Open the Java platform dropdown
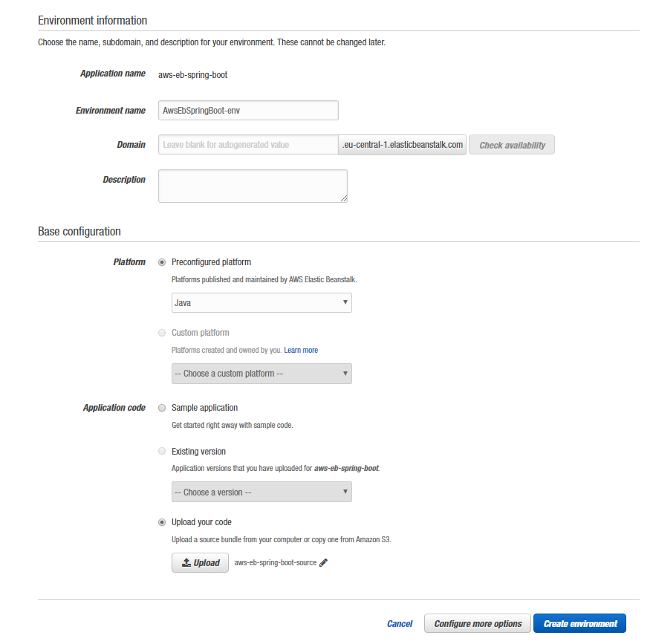This screenshot has width=653, height=644. pyautogui.click(x=261, y=302)
